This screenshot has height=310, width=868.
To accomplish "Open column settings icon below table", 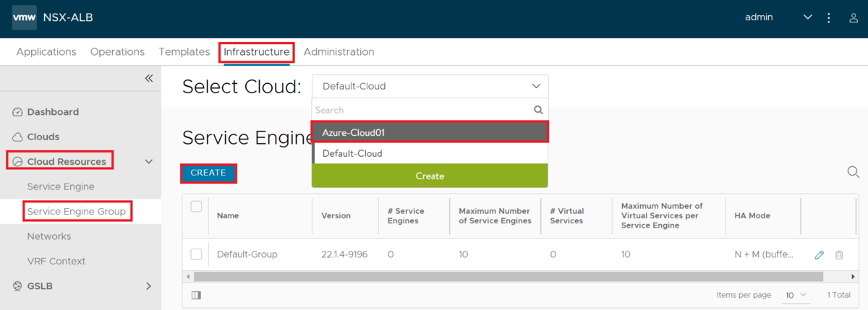I will (196, 295).
